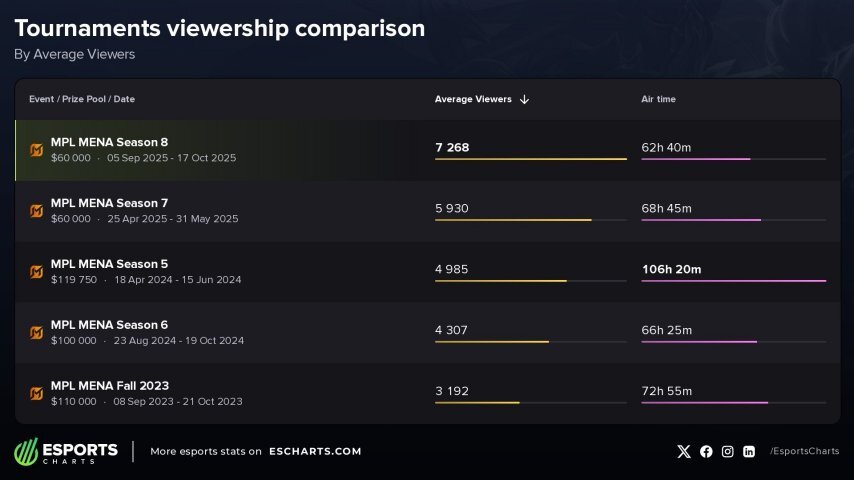This screenshot has height=480, width=854.
Task: Select the MPL MENA Fall 2023 title
Action: [109, 386]
